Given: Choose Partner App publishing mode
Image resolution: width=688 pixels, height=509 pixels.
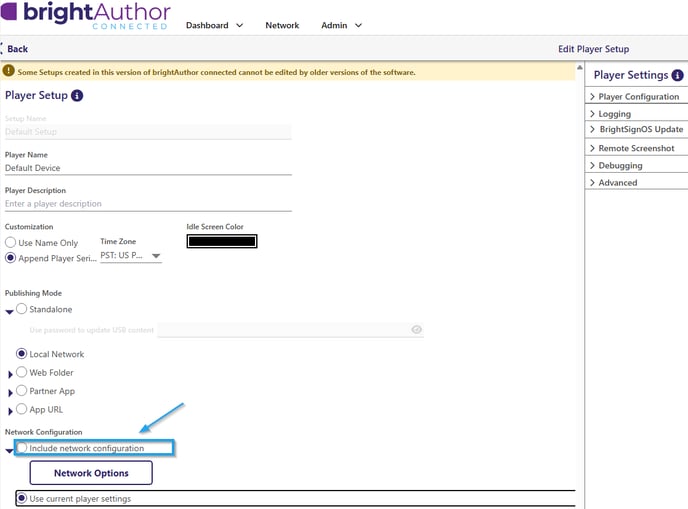Looking at the screenshot, I should pyautogui.click(x=22, y=391).
